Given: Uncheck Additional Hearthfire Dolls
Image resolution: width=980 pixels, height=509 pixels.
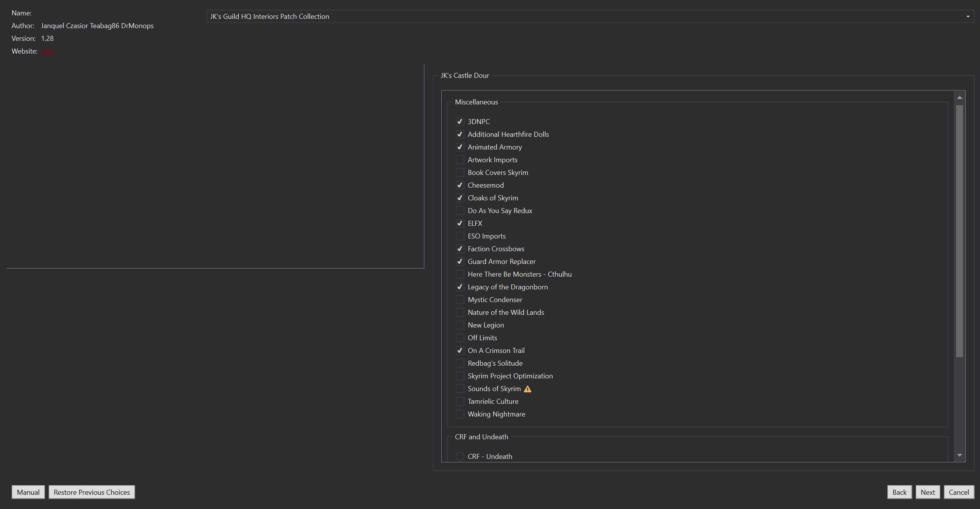Looking at the screenshot, I should tap(460, 134).
